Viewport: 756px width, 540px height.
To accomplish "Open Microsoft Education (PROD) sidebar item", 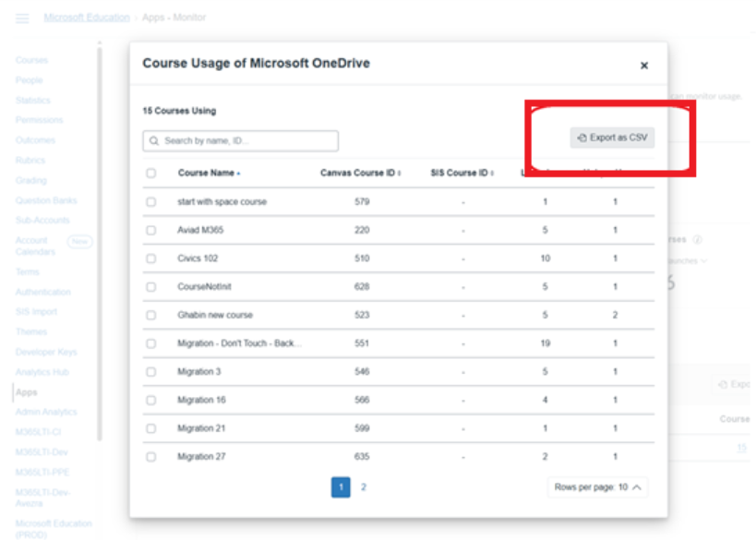I will tap(54, 529).
